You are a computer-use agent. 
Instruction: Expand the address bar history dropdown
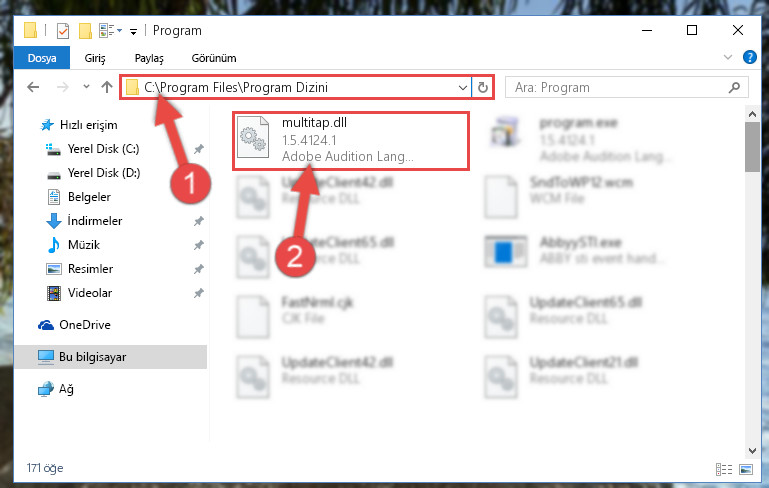(462, 88)
